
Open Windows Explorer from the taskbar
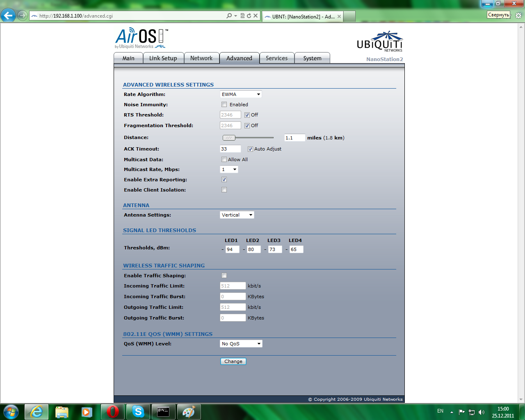[x=62, y=412]
